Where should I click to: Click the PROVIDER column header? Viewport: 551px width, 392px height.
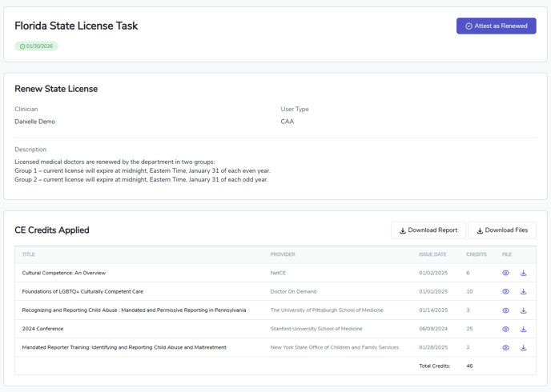point(283,254)
